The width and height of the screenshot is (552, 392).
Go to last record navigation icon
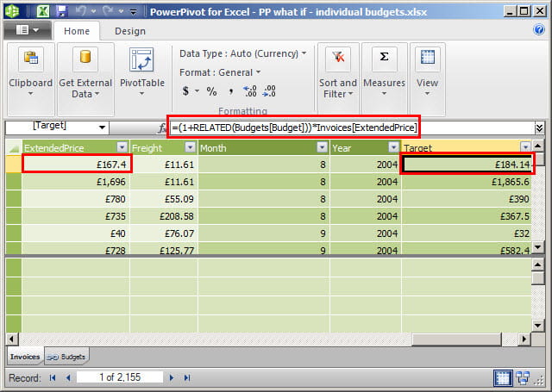point(187,378)
